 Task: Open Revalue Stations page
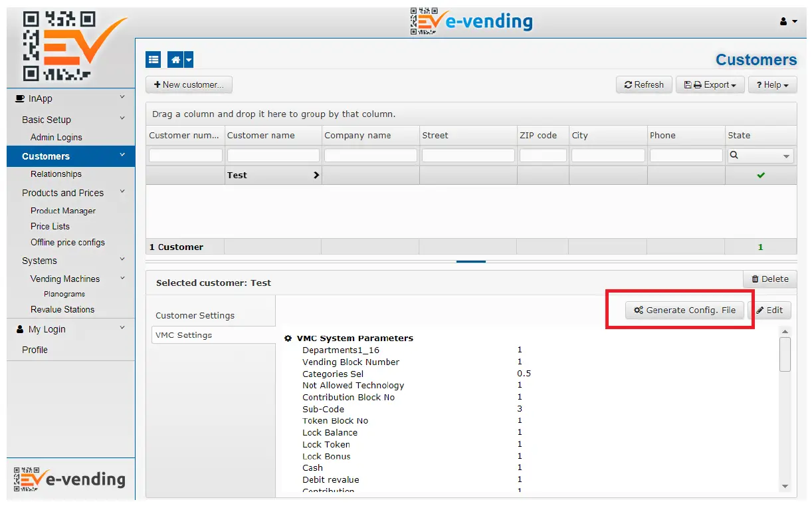click(62, 310)
